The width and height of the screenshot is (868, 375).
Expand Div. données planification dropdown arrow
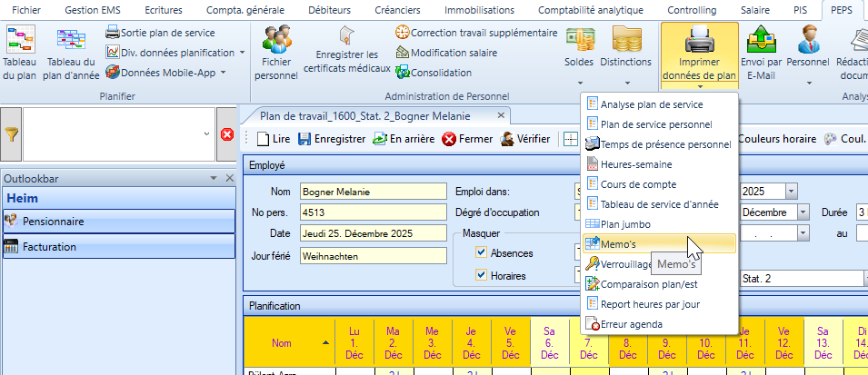pyautogui.click(x=242, y=53)
